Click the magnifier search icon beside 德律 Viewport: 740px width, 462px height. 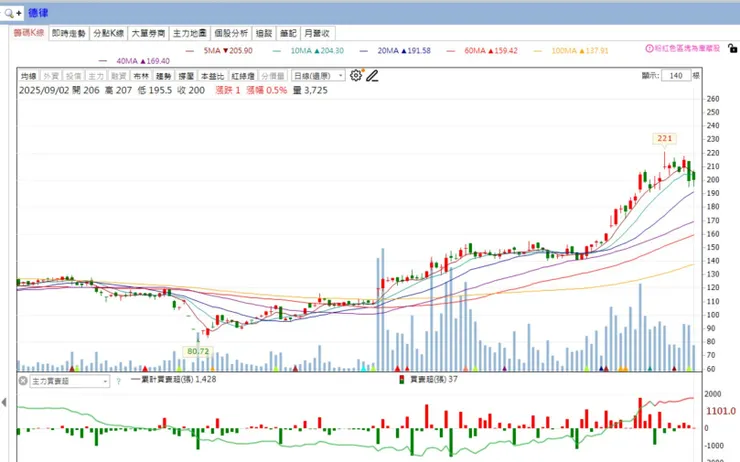(x=8, y=13)
